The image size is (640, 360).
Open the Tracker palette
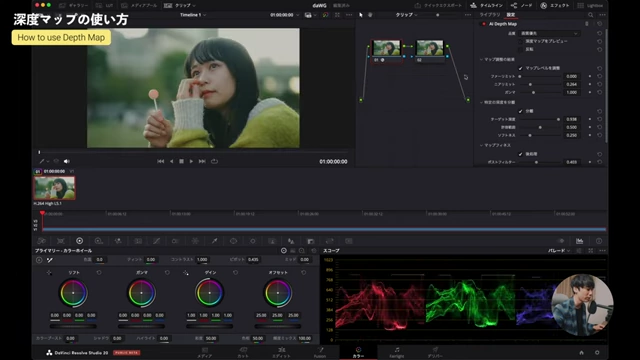pyautogui.click(x=253, y=241)
